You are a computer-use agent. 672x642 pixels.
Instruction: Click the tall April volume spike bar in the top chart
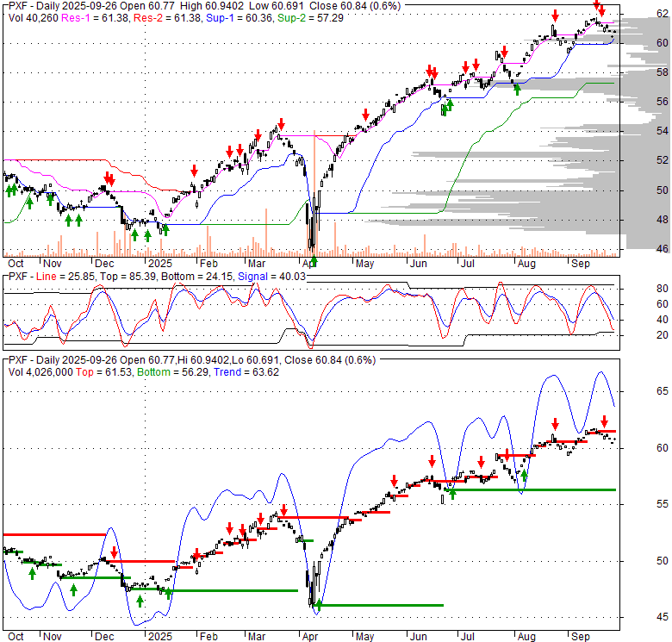tap(314, 193)
